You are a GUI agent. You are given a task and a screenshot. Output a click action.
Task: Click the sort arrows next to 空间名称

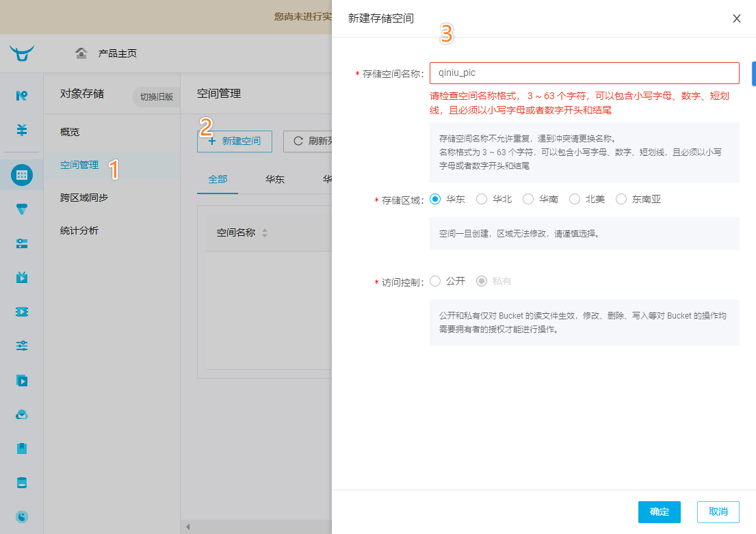(265, 232)
